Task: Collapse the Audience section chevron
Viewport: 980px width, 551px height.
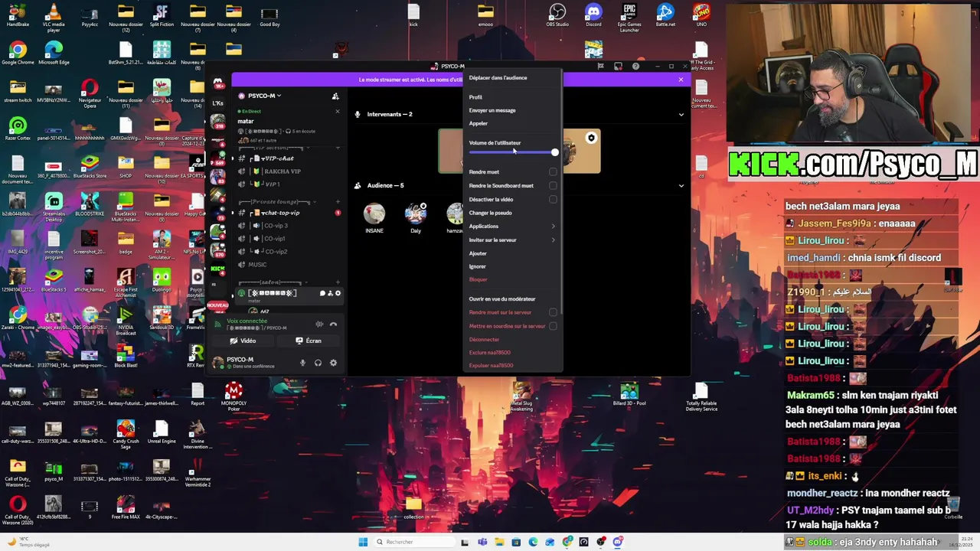Action: click(x=681, y=185)
